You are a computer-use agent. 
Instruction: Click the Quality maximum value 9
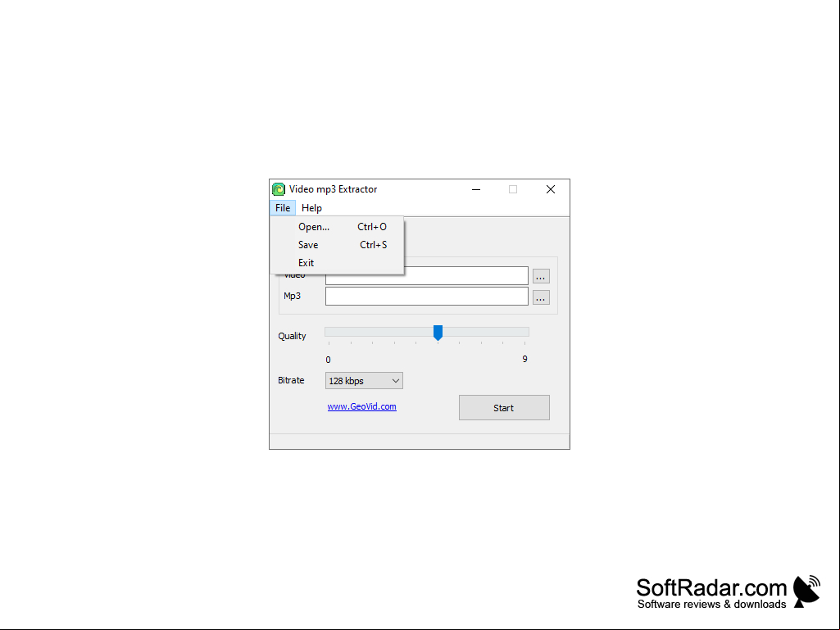(x=525, y=359)
